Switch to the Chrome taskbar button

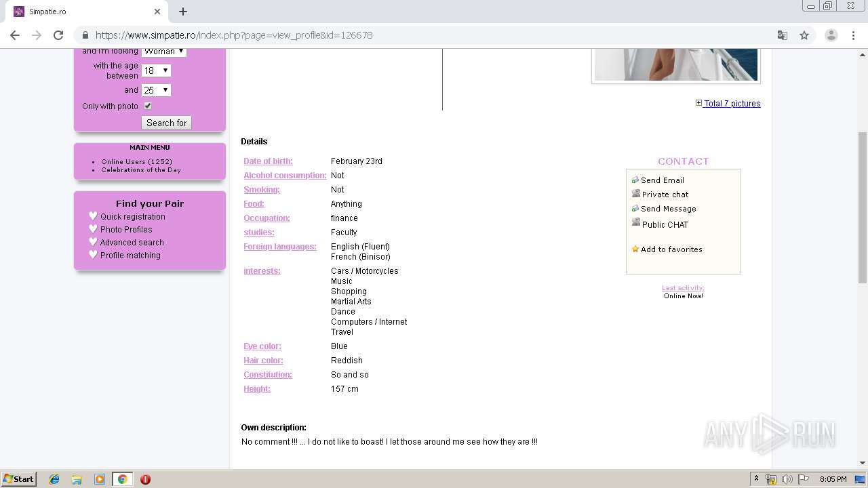pyautogui.click(x=122, y=479)
